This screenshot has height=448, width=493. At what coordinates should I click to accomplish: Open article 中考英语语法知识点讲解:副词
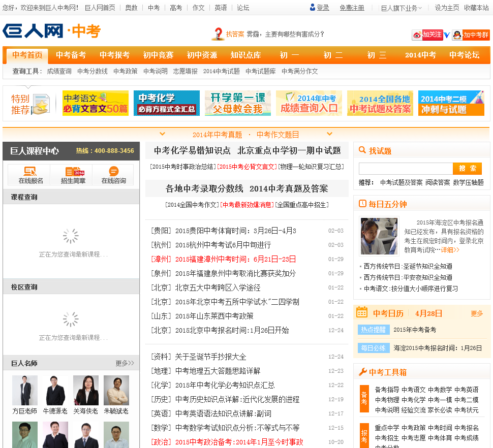[x=223, y=414]
